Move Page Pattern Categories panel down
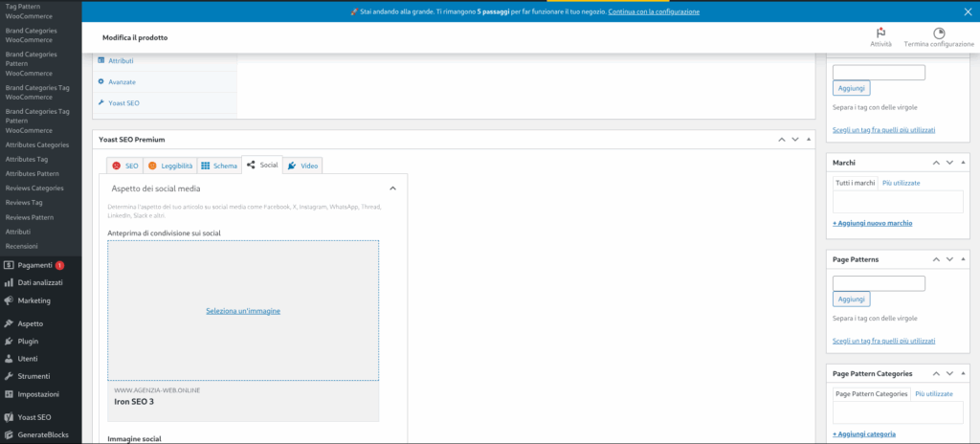The image size is (980, 444). point(949,373)
